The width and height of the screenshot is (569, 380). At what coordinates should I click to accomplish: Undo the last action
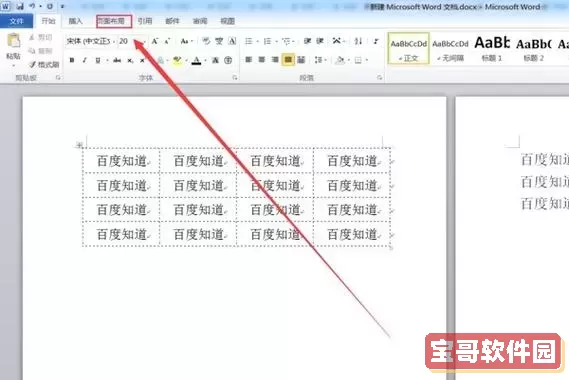point(32,6)
